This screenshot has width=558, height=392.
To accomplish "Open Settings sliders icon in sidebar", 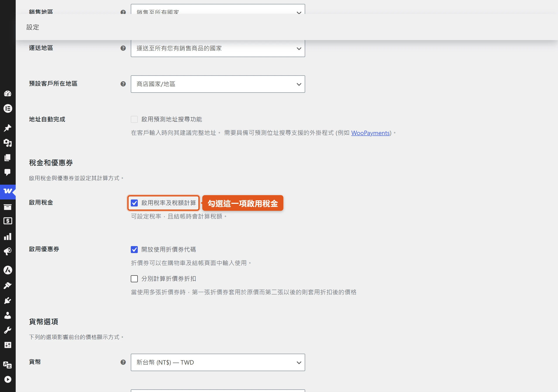I will point(8,345).
